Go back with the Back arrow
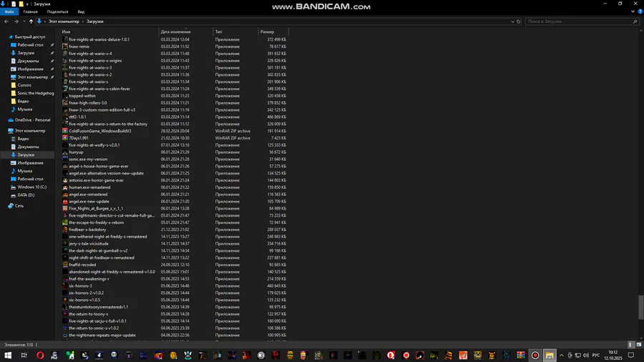Screen dimensions: 644x362 tap(6, 21)
